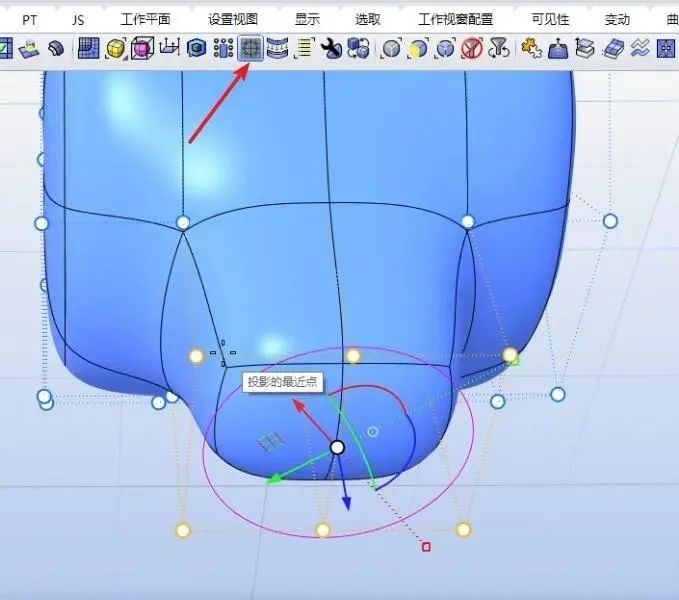
Task: Click the blue square with center marker icon
Action: tap(667, 48)
